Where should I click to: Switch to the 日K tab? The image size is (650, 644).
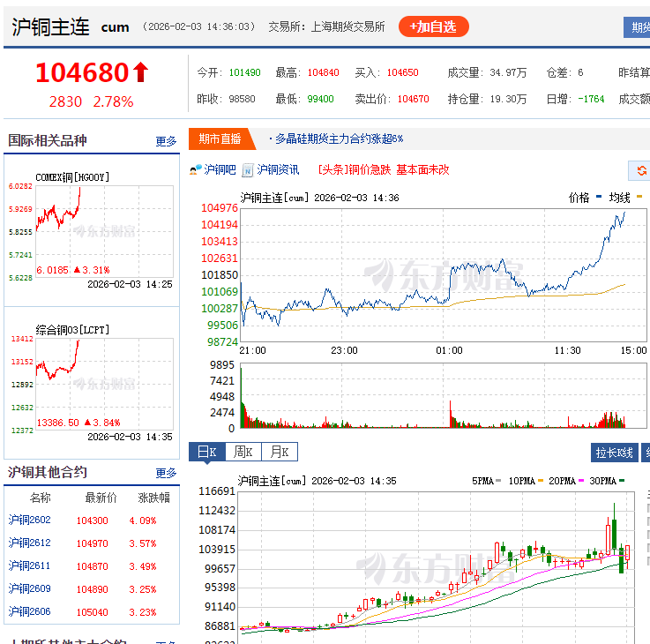coord(207,452)
